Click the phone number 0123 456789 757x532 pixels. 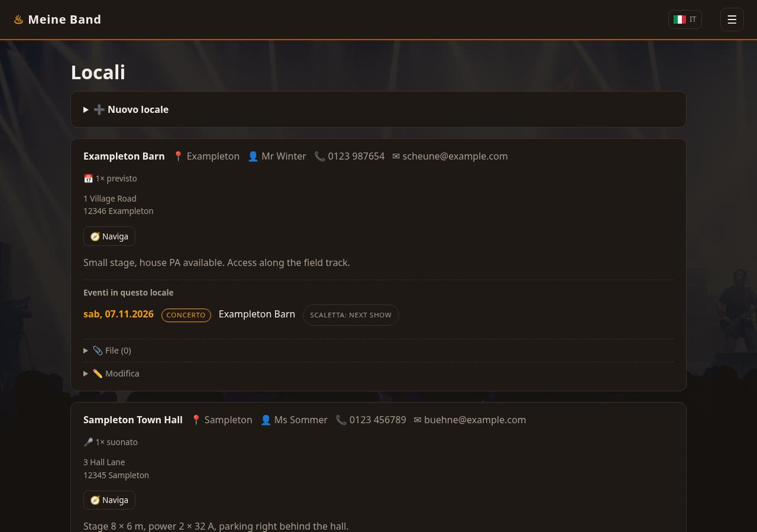coord(378,420)
